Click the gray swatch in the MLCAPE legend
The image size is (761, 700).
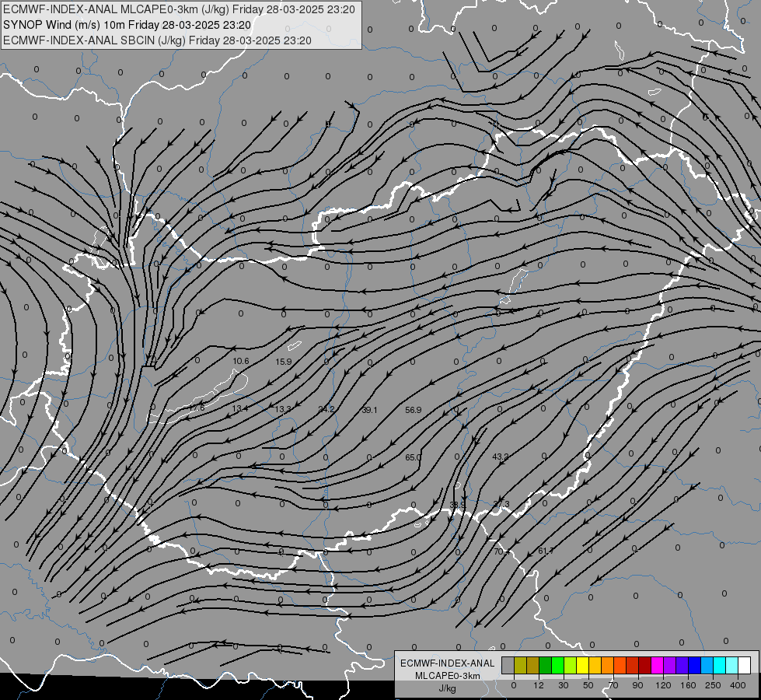tap(508, 665)
